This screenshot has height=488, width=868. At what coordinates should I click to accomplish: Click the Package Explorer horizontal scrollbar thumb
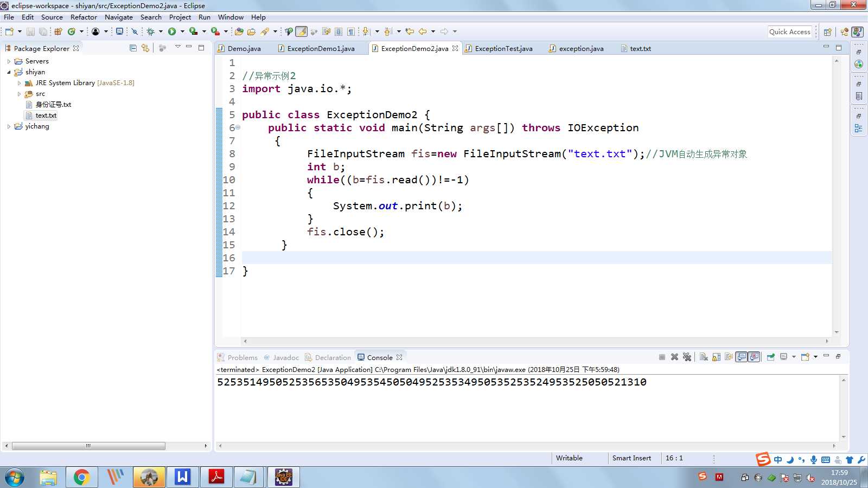pos(88,446)
